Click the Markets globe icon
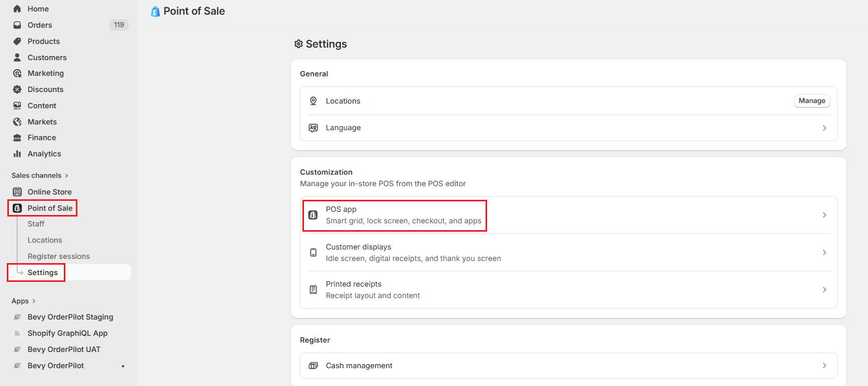The height and width of the screenshot is (386, 868). 17,122
